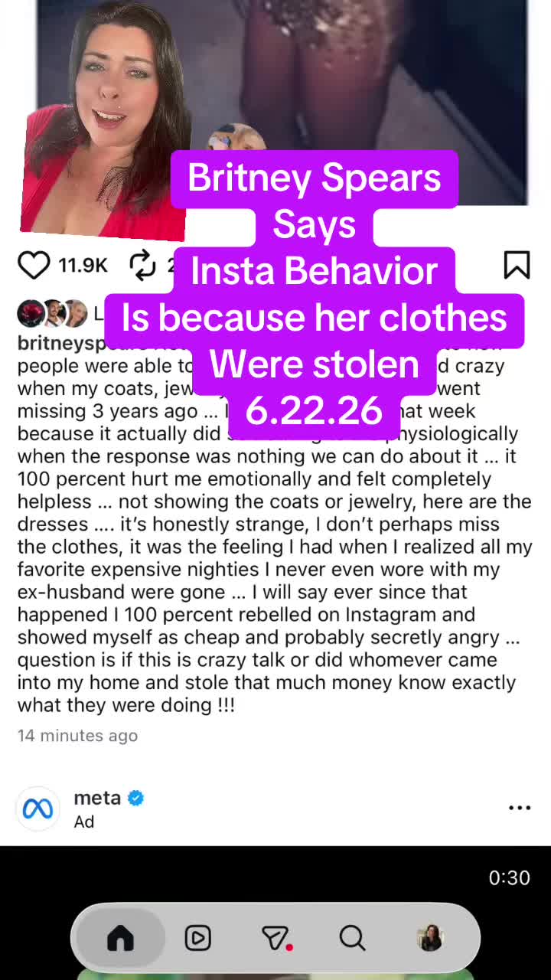Tap the repost arrows icon

[x=142, y=265]
